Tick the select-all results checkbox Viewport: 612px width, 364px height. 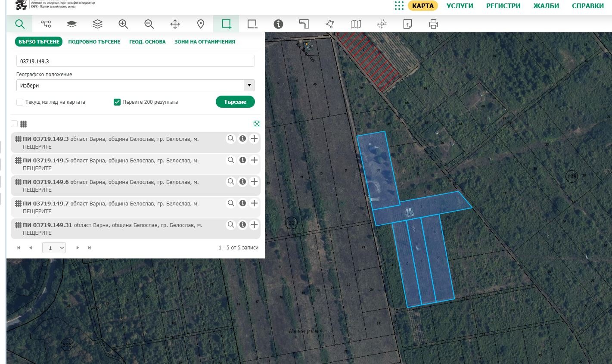14,124
